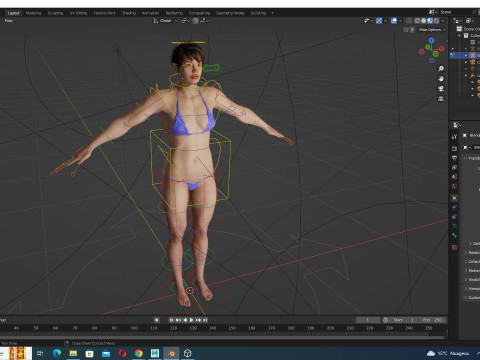
Task: Toggle viewport overlays display
Action: click(394, 21)
